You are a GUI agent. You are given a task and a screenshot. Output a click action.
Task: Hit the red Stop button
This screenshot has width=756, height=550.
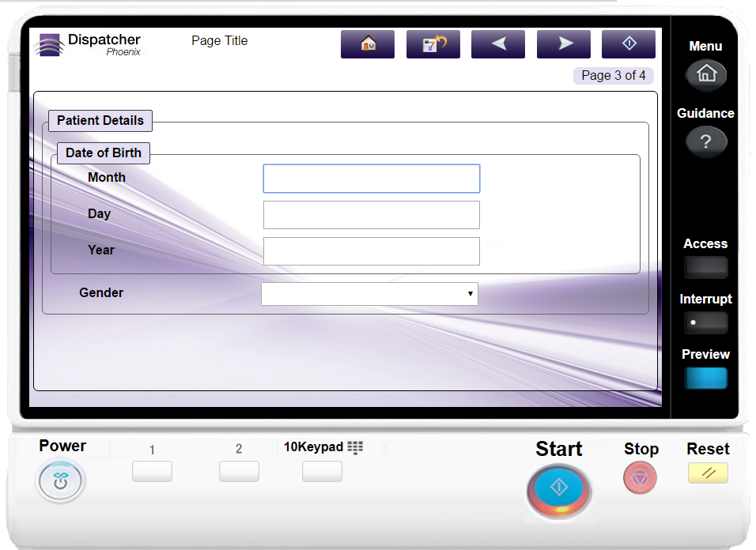tap(640, 478)
